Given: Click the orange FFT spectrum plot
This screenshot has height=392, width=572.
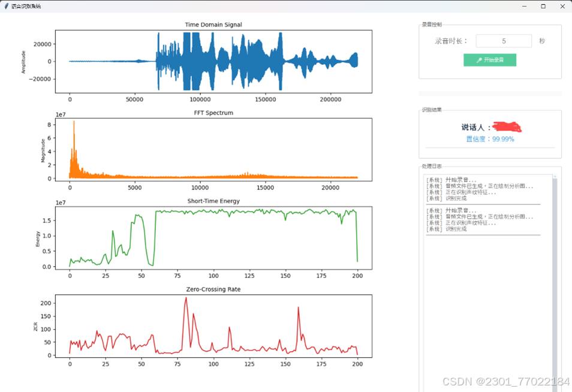Looking at the screenshot, I should click(x=214, y=149).
